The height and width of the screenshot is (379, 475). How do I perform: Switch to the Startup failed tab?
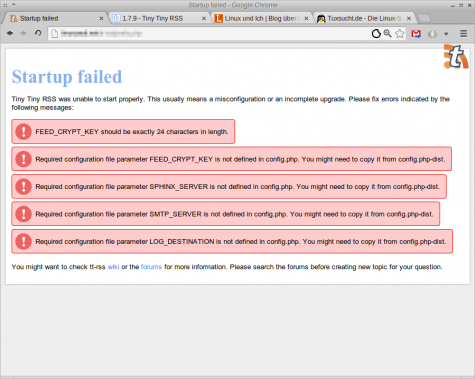tap(55, 18)
